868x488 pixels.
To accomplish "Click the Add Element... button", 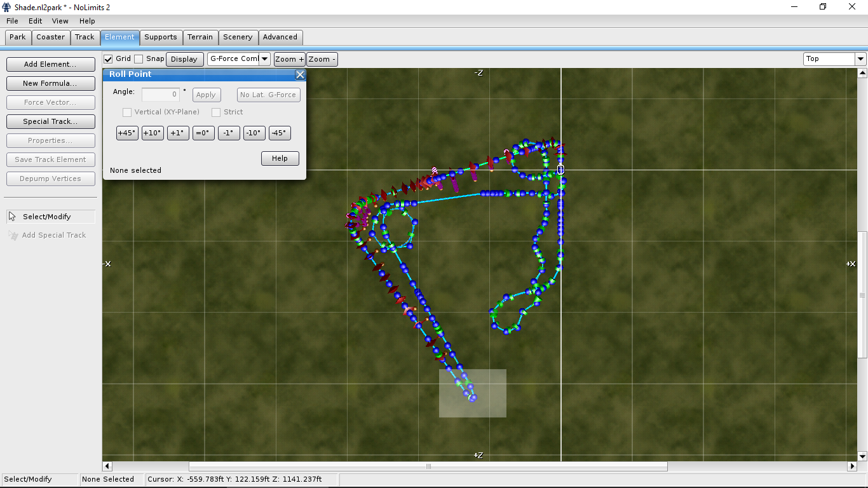I will click(50, 64).
